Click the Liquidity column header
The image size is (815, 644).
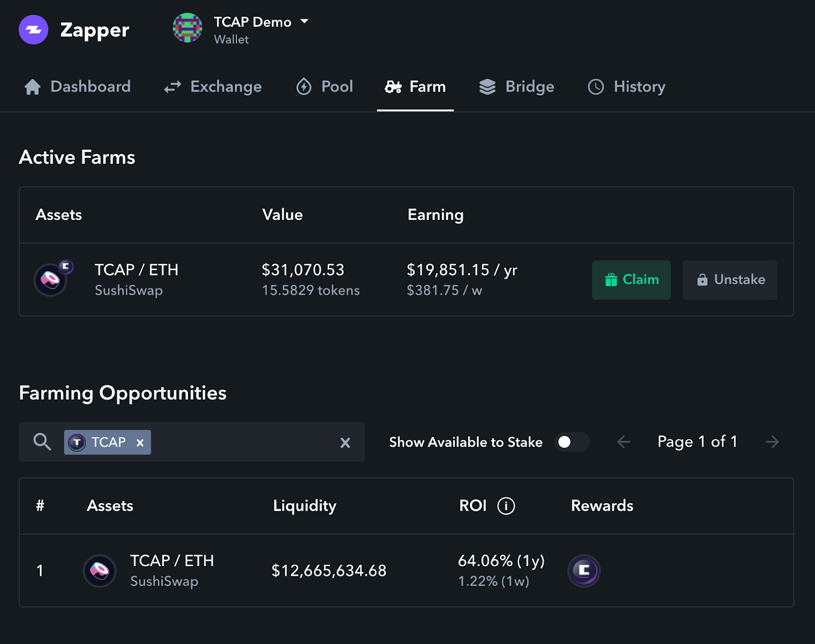pos(305,506)
